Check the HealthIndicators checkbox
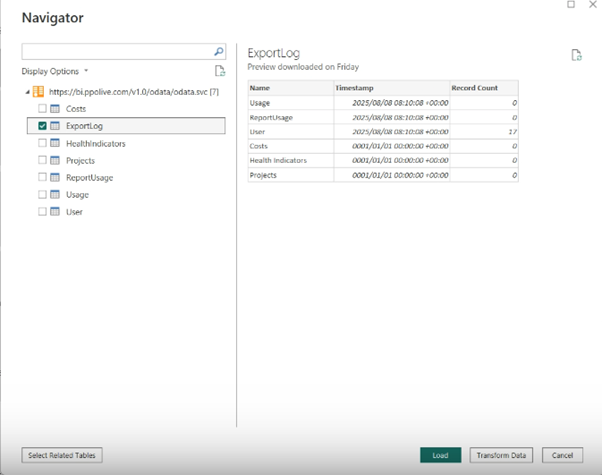This screenshot has width=602, height=475. pos(42,143)
